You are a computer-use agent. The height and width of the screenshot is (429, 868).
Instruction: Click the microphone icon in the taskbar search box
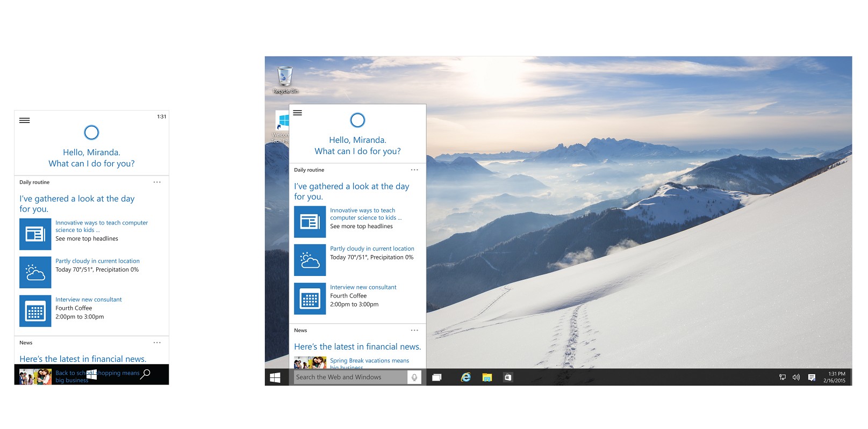[x=414, y=377]
